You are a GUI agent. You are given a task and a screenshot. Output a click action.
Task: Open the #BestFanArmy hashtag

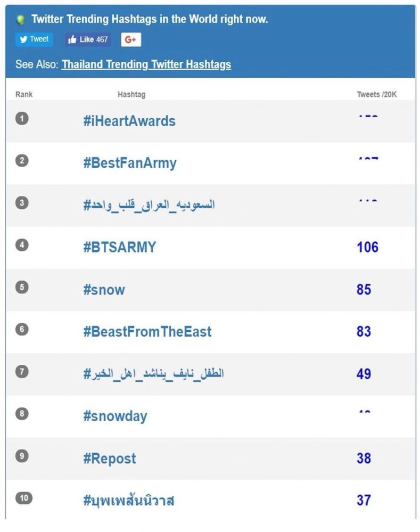tap(129, 163)
